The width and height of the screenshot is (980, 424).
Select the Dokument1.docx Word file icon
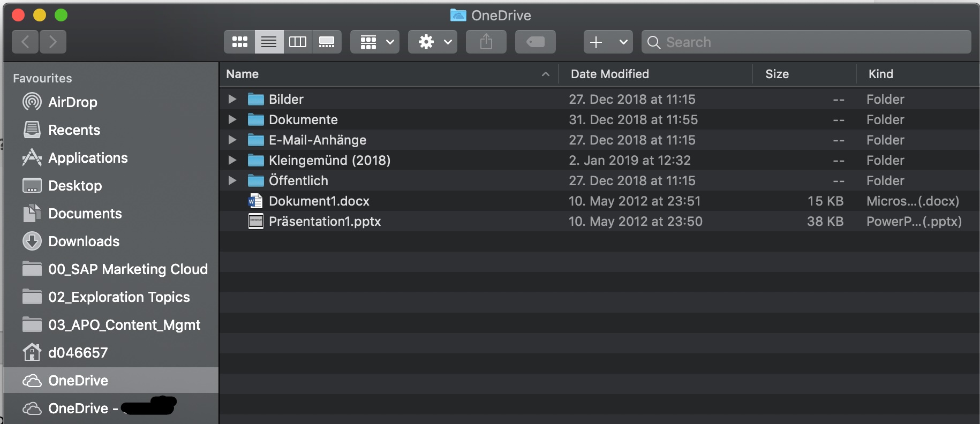(256, 201)
